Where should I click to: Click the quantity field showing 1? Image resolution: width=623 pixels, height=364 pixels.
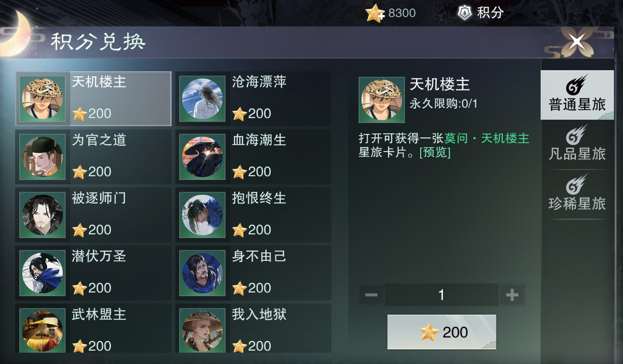442,295
